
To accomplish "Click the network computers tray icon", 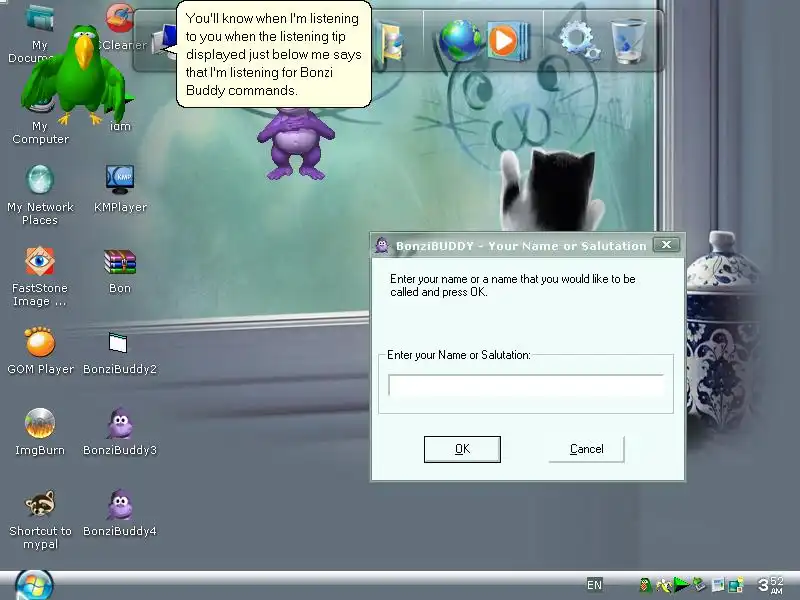I will pos(735,585).
